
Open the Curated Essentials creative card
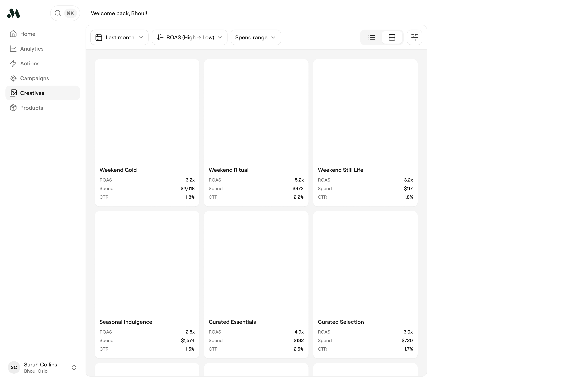point(256,284)
